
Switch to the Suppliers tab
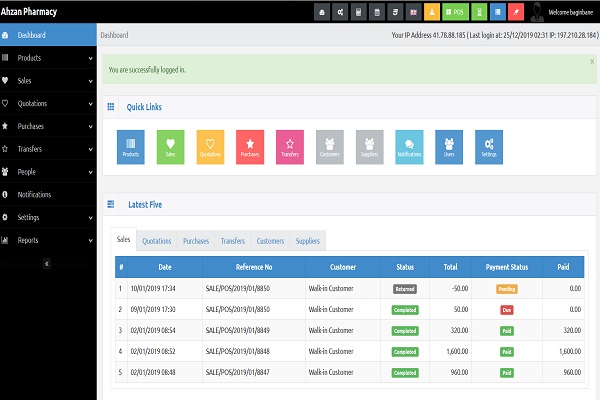coord(308,241)
